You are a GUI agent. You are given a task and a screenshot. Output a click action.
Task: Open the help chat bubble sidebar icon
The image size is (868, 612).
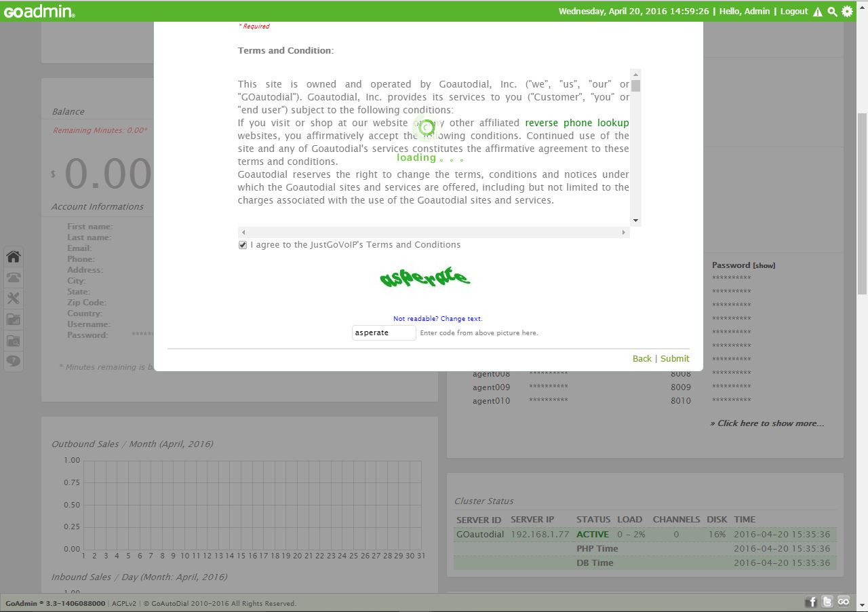[14, 362]
